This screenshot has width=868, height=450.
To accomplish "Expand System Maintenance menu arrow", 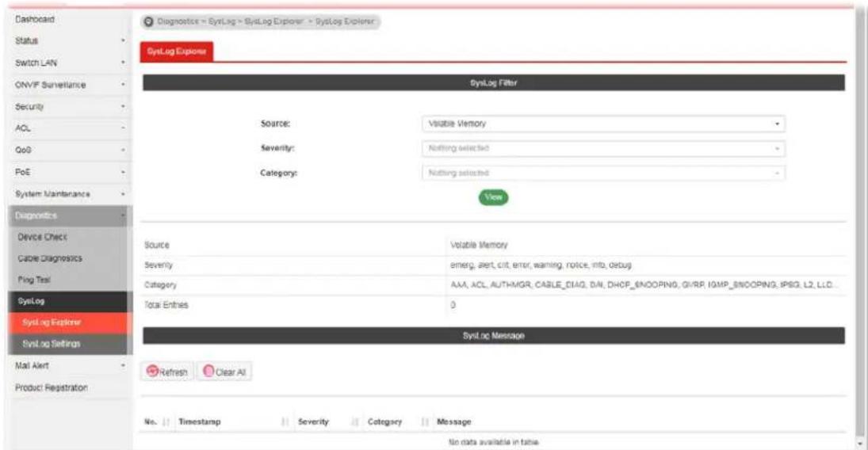I will [x=122, y=194].
